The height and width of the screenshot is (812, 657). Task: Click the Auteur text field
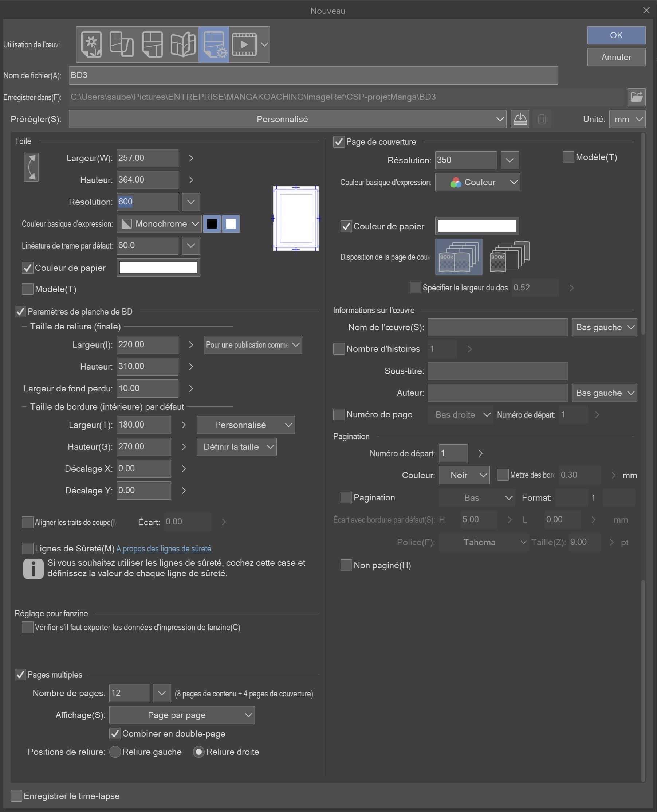point(498,393)
